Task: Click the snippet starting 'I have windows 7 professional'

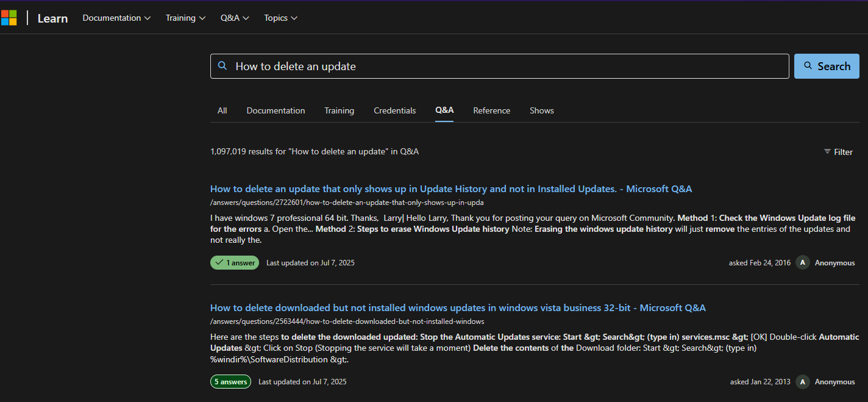Action: [533, 229]
